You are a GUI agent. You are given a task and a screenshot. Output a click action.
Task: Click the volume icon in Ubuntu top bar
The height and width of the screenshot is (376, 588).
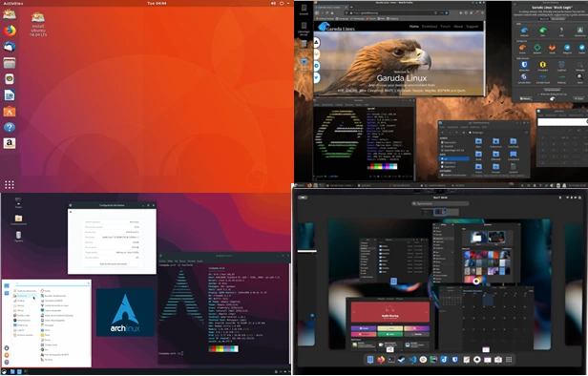(273, 3)
